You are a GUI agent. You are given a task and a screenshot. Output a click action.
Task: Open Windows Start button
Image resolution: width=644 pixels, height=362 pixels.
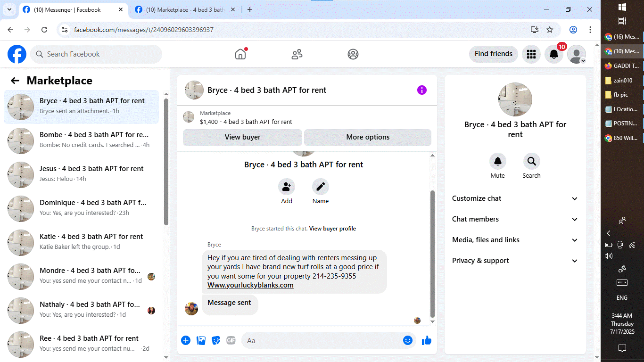(x=622, y=7)
